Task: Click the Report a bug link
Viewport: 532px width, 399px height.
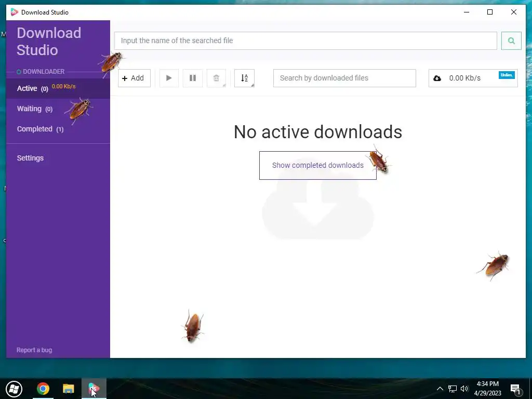Action: point(34,350)
